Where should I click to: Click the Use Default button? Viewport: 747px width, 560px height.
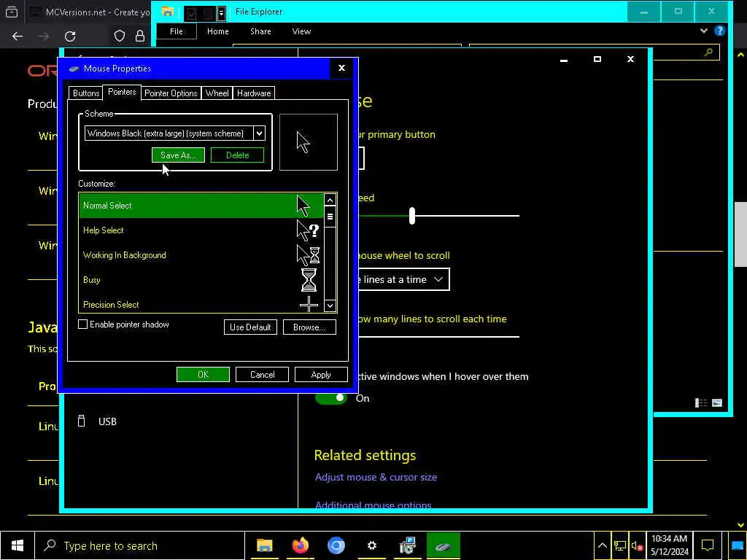tap(250, 327)
